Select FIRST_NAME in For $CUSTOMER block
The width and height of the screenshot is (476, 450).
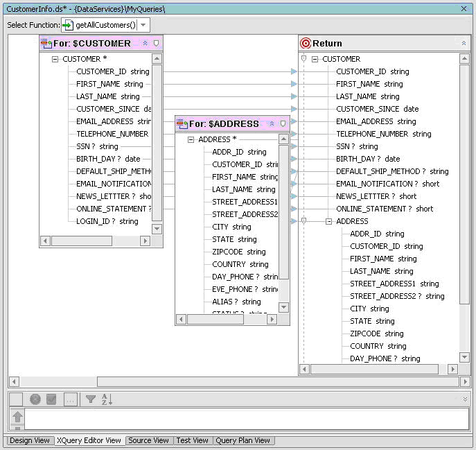click(109, 84)
